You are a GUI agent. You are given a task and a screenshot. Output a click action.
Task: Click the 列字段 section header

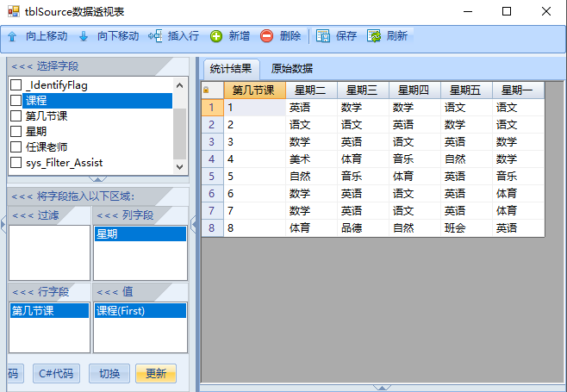pyautogui.click(x=140, y=215)
